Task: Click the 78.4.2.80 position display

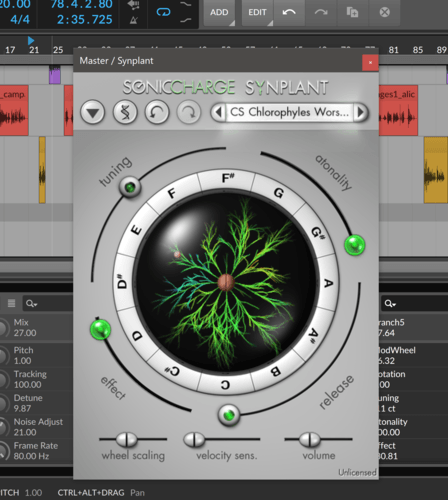Action: click(x=81, y=4)
